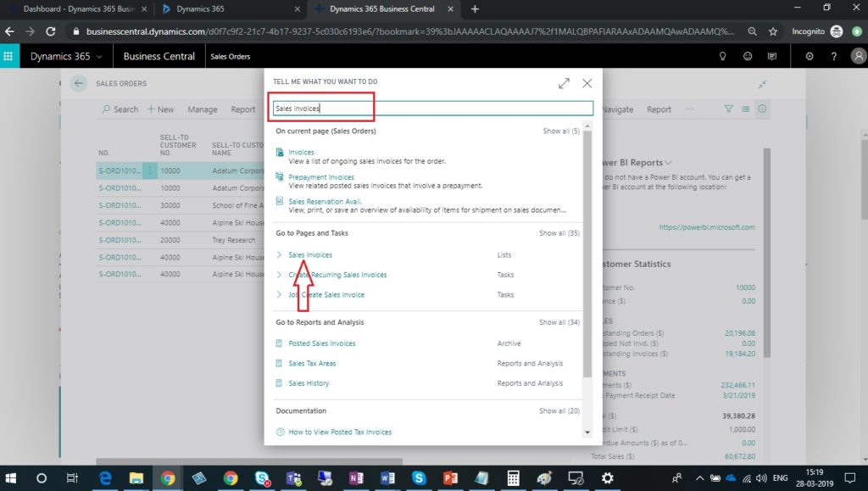Expand the Tell Me dialog to full size
The width and height of the screenshot is (868, 491).
point(564,83)
